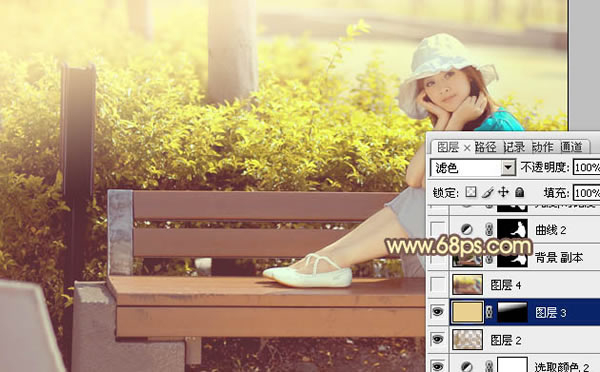Hide the 图层 2 layer via eye icon

[437, 339]
